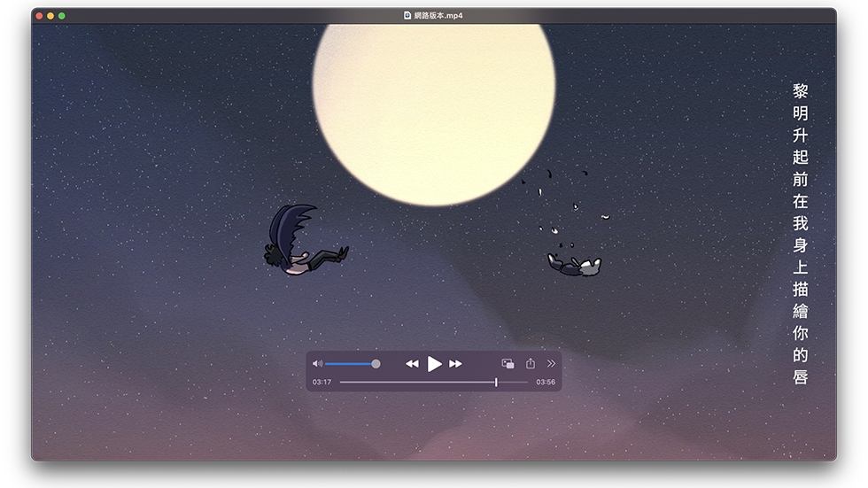Screen dimensions: 868x488
Task: Click the fast-forward button
Action: [x=455, y=364]
